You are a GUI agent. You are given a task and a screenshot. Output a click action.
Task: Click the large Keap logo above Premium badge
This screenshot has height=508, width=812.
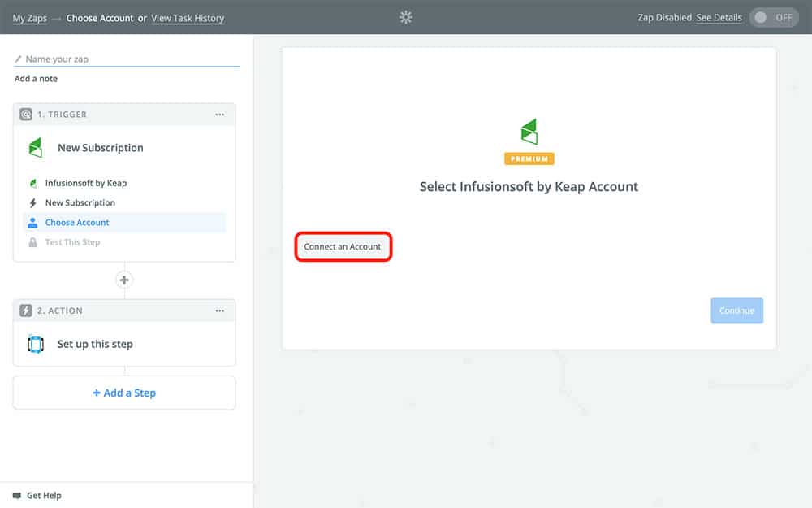(529, 132)
